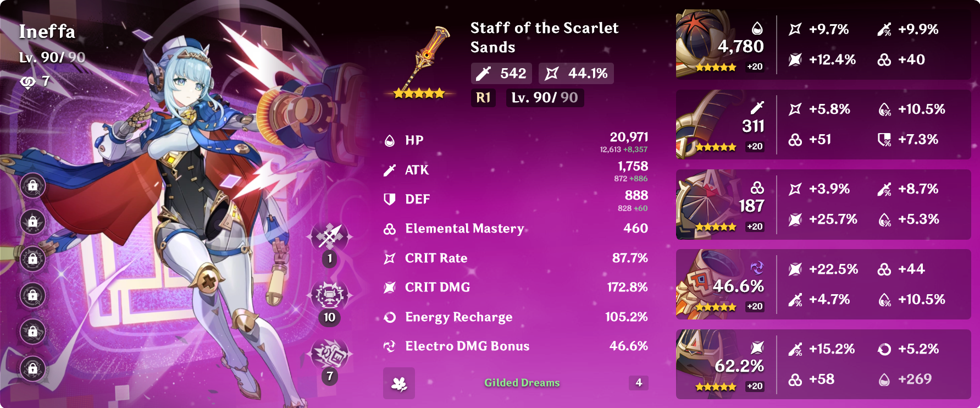Open the flower artifact with 4,780 HP

pos(823,45)
